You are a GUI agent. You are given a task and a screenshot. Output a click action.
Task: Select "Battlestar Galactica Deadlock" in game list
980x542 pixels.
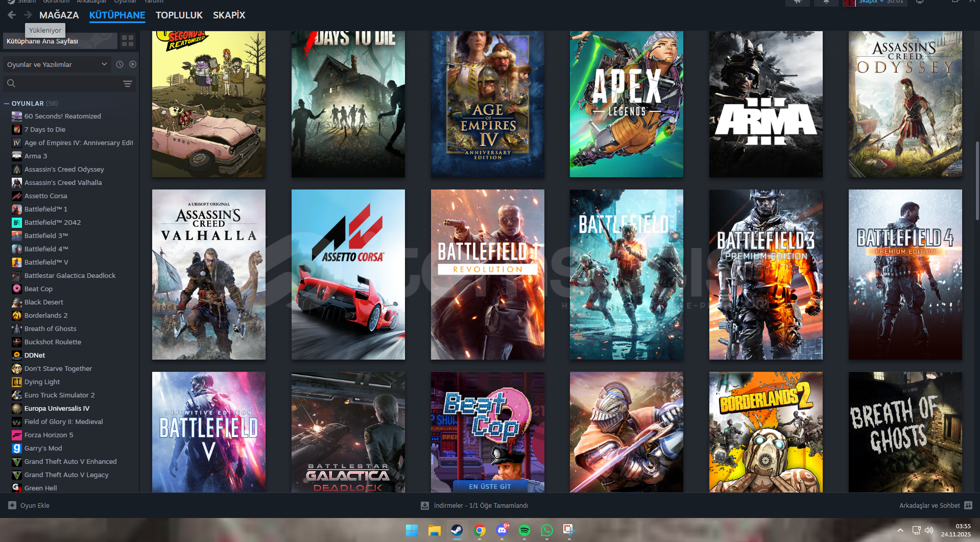tap(70, 275)
